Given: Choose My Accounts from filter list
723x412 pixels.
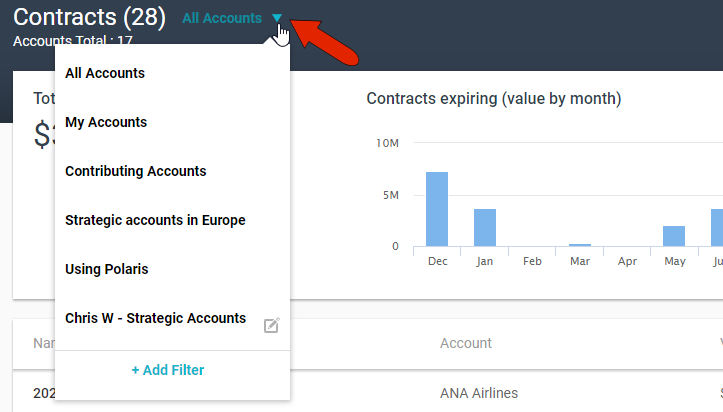Looking at the screenshot, I should coord(106,122).
